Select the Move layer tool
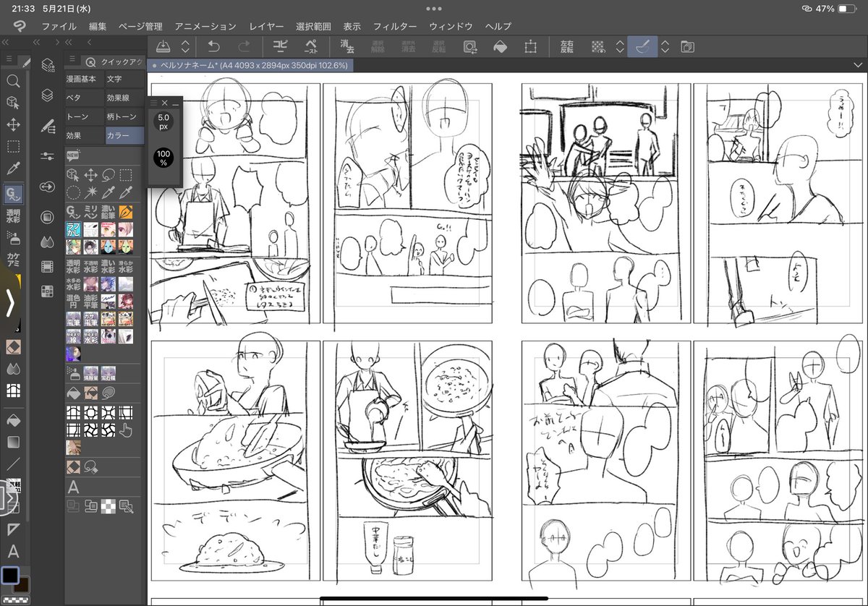 [x=13, y=124]
